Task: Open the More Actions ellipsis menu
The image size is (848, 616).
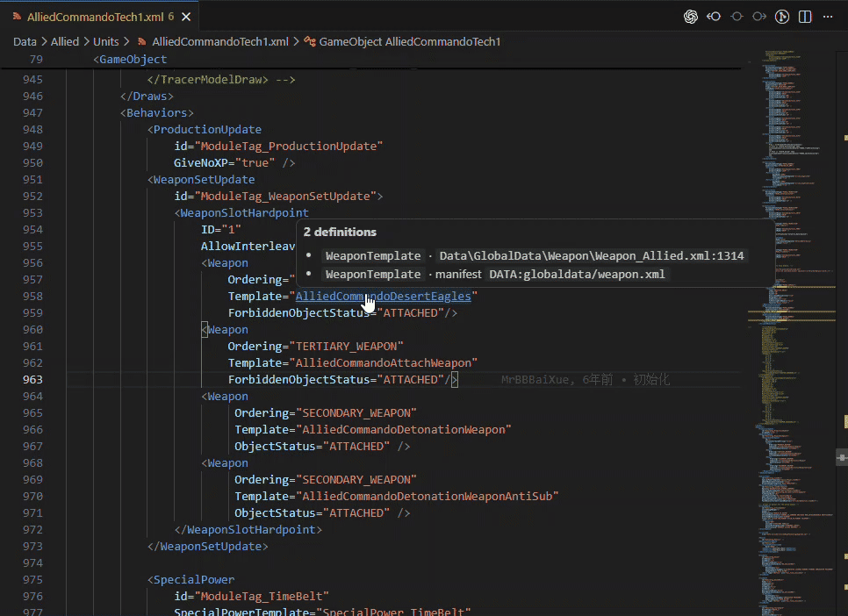Action: pos(828,17)
